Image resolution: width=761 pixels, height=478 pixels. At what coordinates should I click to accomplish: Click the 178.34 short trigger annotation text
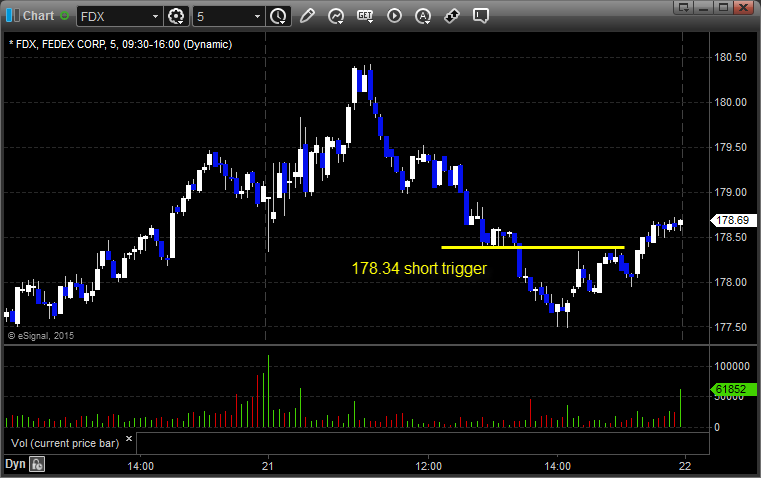[x=419, y=268]
